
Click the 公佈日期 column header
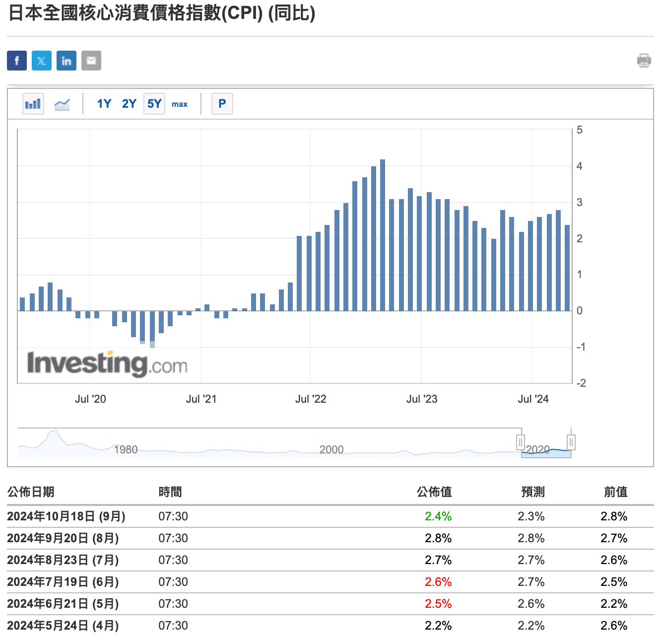pos(31,492)
